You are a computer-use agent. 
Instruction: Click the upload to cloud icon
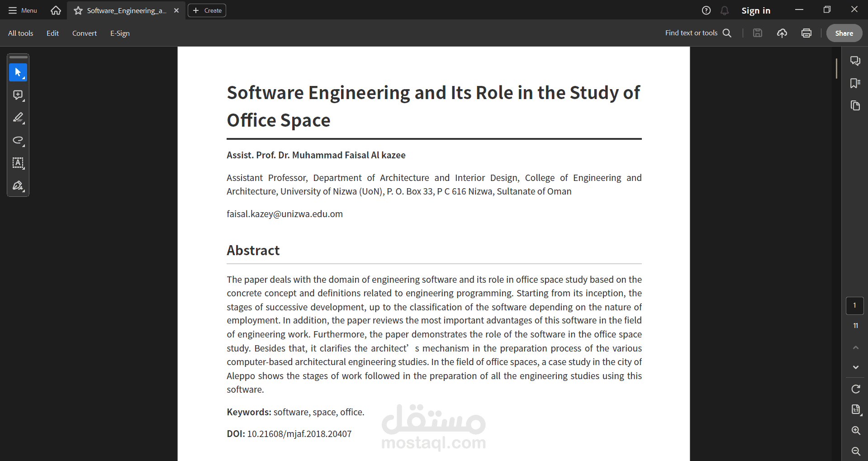click(782, 33)
